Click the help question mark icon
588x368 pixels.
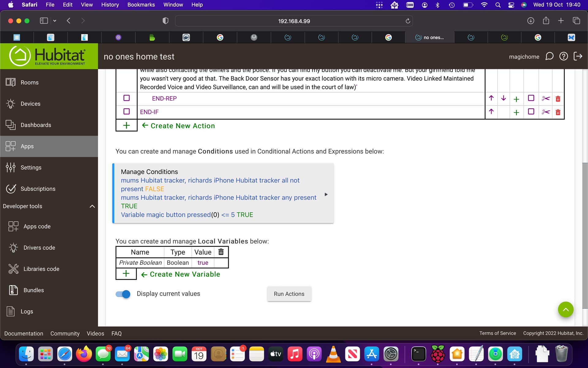coord(563,56)
